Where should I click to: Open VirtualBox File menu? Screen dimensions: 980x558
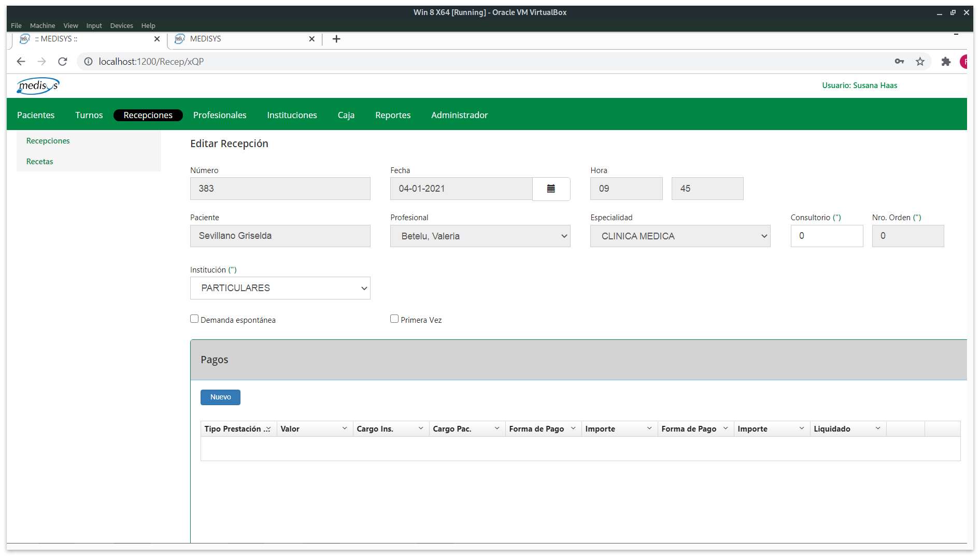pyautogui.click(x=16, y=25)
